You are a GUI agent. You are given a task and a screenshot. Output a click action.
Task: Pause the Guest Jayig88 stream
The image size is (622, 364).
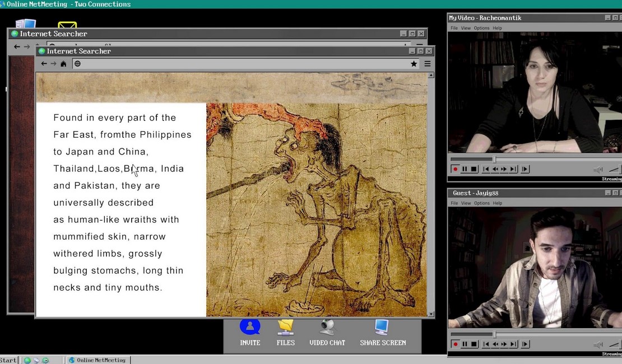coord(465,344)
